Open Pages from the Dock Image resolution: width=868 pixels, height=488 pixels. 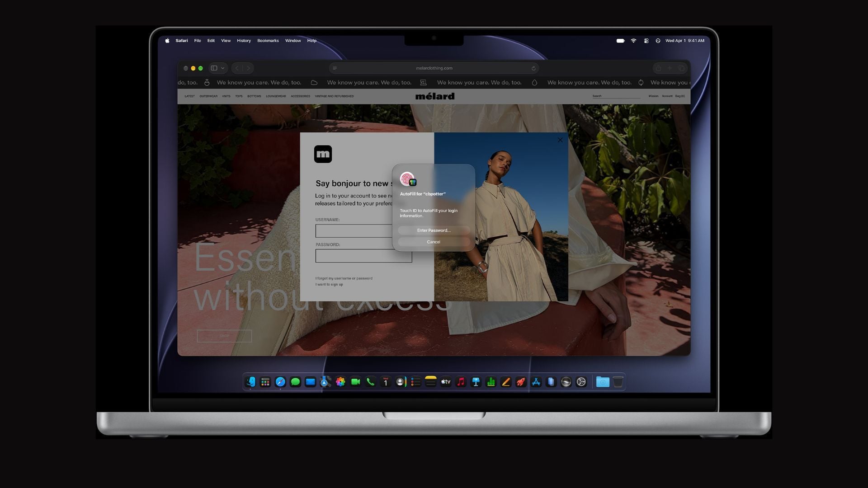click(x=506, y=382)
